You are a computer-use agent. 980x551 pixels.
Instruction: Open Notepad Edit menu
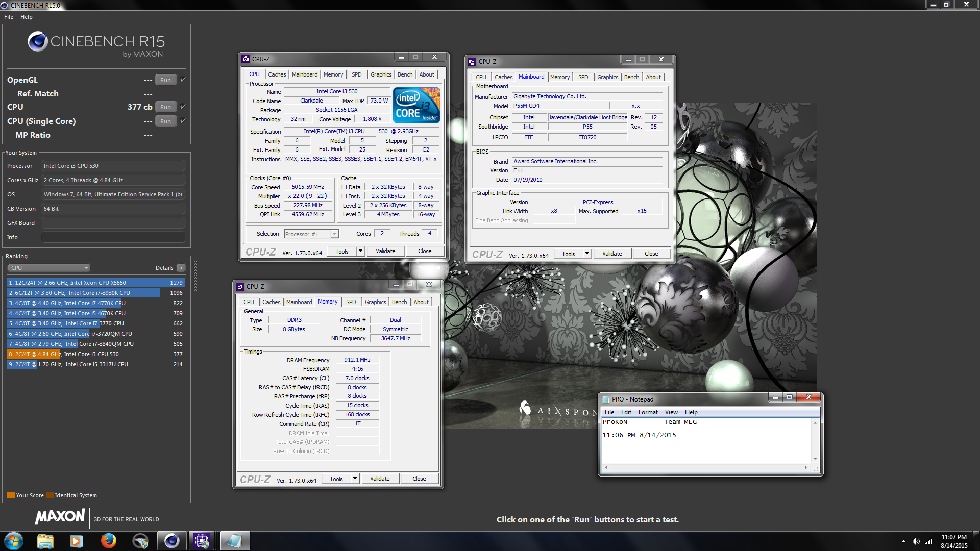click(x=626, y=412)
